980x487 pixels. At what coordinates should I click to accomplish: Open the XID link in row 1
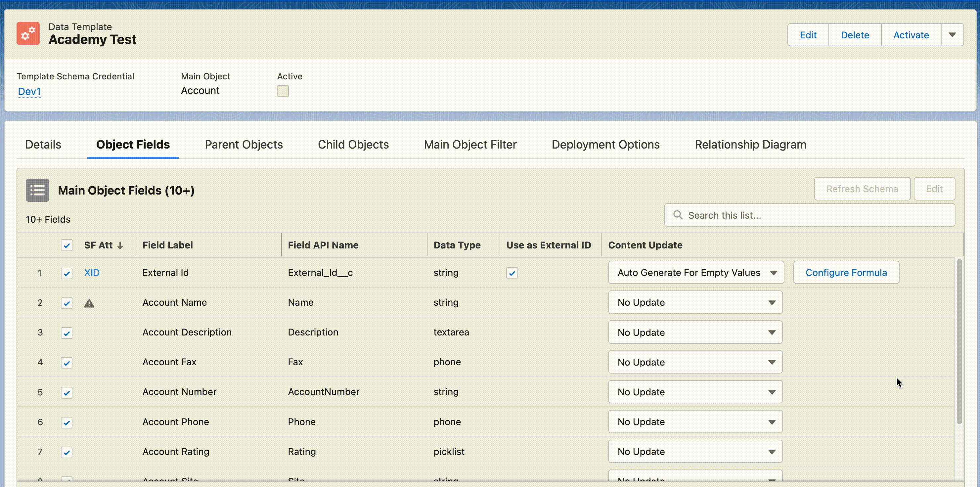(92, 273)
